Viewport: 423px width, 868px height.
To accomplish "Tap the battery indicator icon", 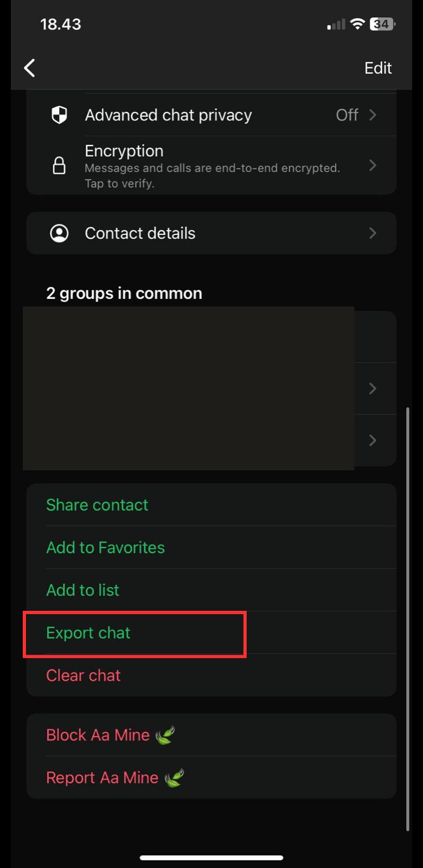I will (382, 24).
